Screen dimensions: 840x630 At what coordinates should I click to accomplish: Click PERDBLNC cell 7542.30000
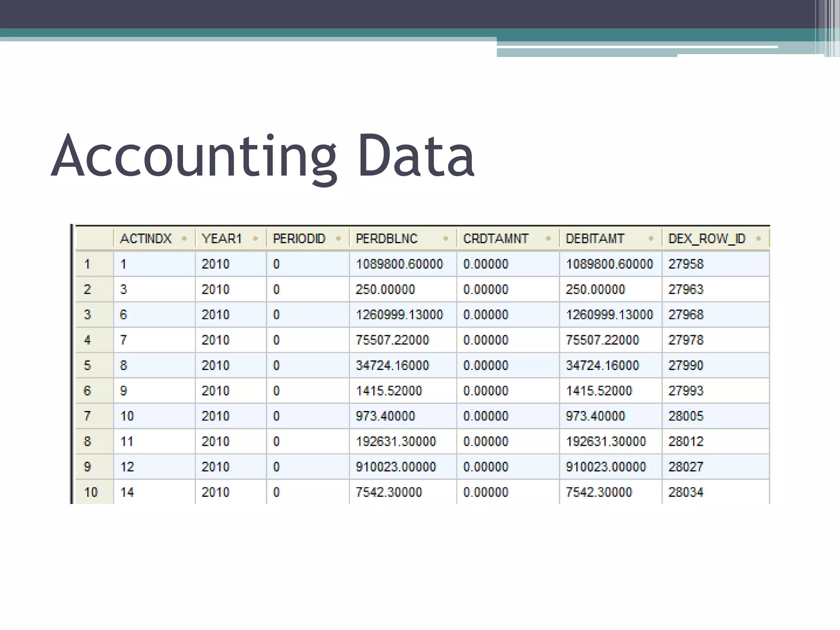point(403,492)
